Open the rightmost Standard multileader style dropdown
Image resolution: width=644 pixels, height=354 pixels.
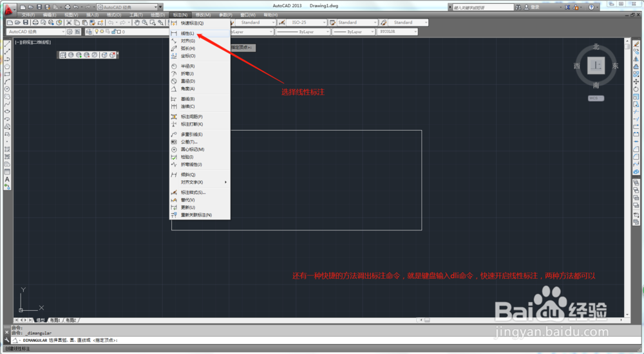coord(426,23)
